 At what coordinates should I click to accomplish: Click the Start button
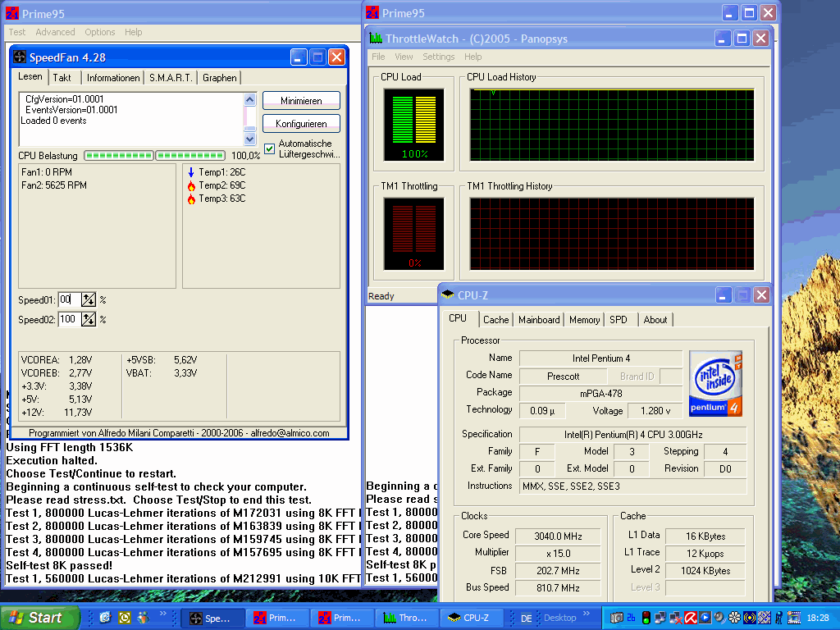pyautogui.click(x=39, y=618)
